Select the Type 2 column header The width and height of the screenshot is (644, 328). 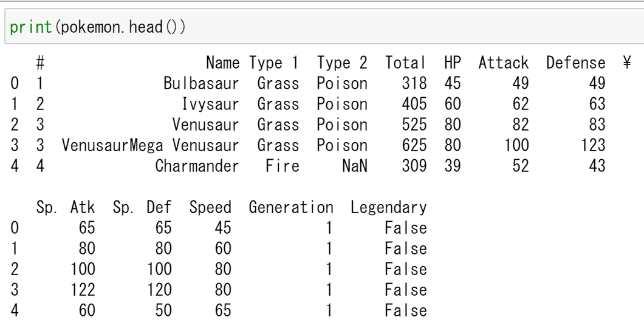[342, 63]
